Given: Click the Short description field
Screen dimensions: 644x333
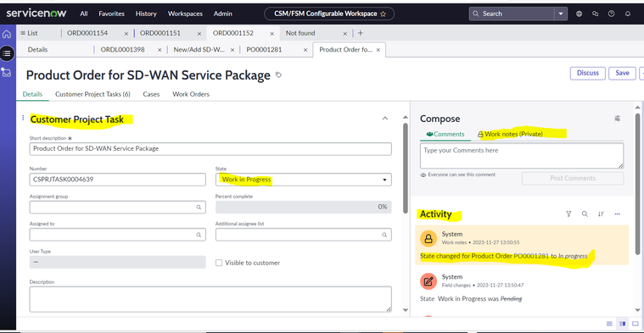Looking at the screenshot, I should pos(210,149).
